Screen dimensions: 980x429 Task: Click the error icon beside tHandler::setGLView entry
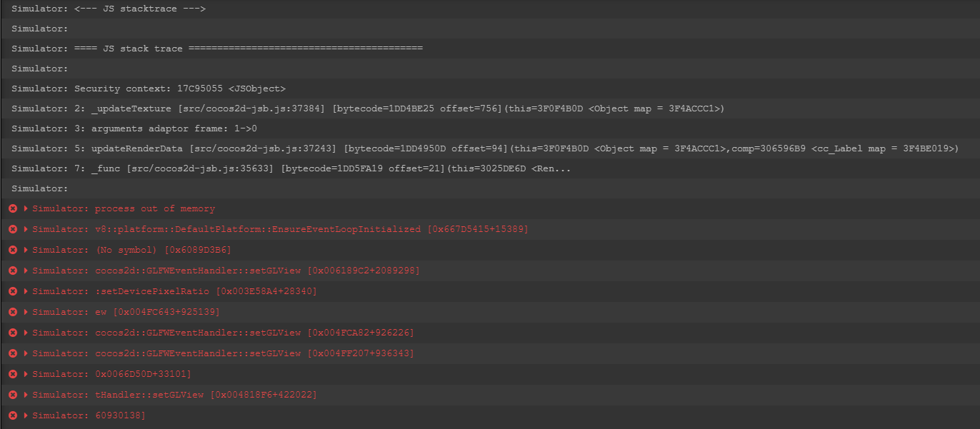12,395
